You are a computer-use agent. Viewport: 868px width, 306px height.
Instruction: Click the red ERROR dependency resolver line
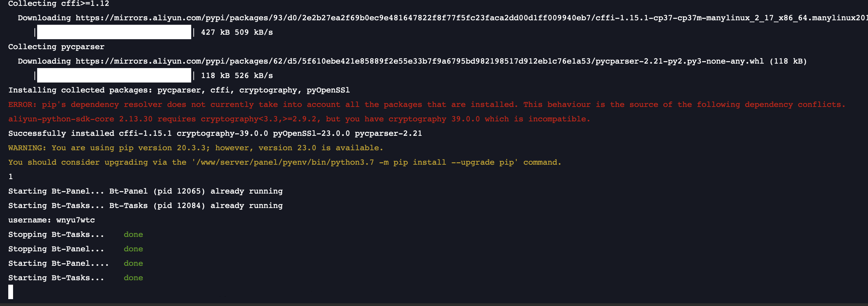point(426,105)
